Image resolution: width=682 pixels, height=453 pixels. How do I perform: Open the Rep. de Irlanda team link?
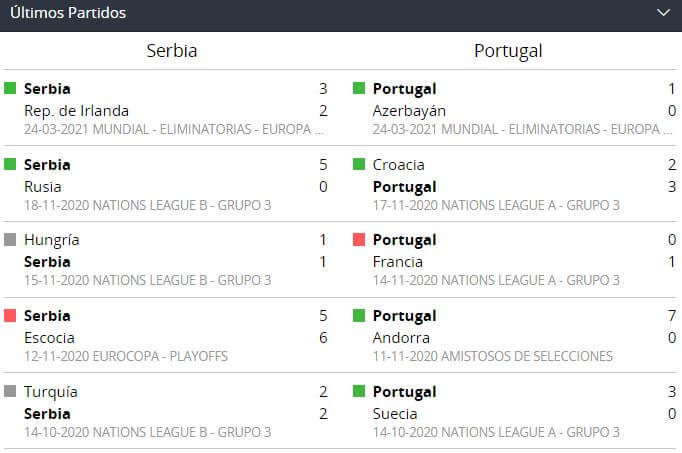point(76,111)
